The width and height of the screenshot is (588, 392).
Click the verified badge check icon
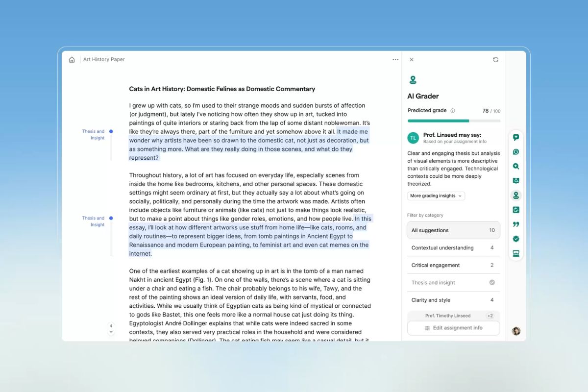point(516,239)
